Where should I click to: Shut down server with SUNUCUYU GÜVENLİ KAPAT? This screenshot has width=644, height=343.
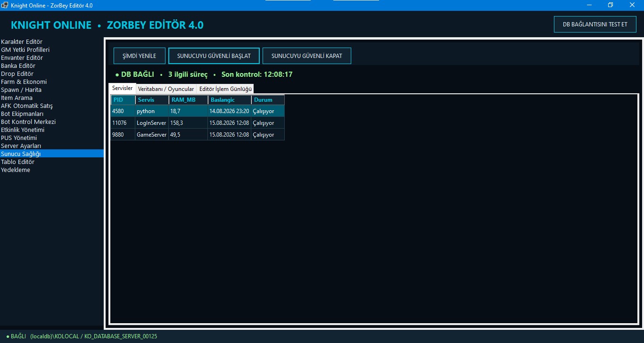[x=306, y=56]
